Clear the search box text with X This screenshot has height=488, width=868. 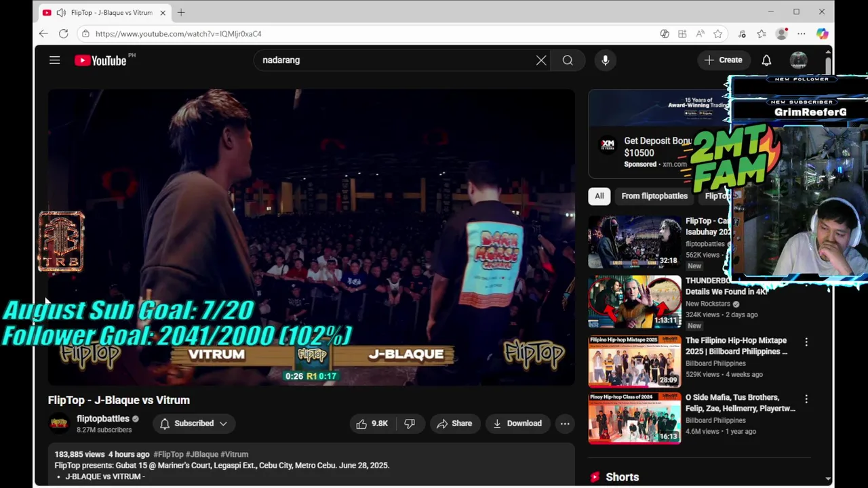(541, 60)
